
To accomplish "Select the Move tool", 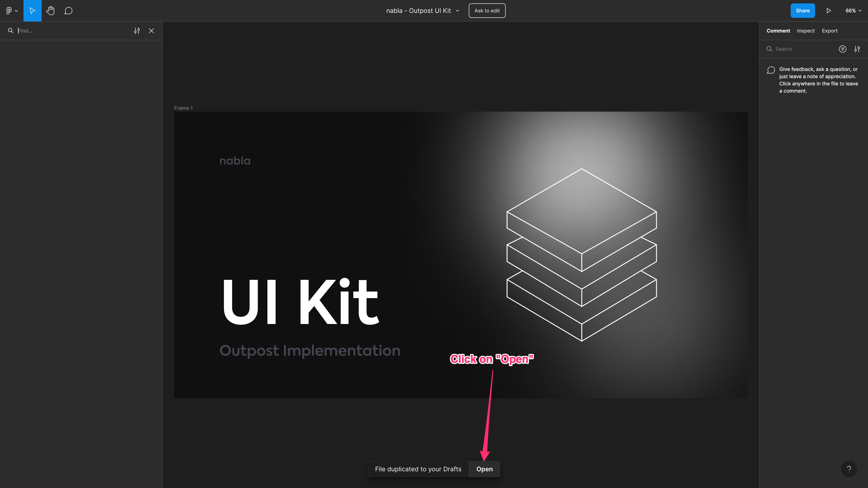I will (x=32, y=11).
